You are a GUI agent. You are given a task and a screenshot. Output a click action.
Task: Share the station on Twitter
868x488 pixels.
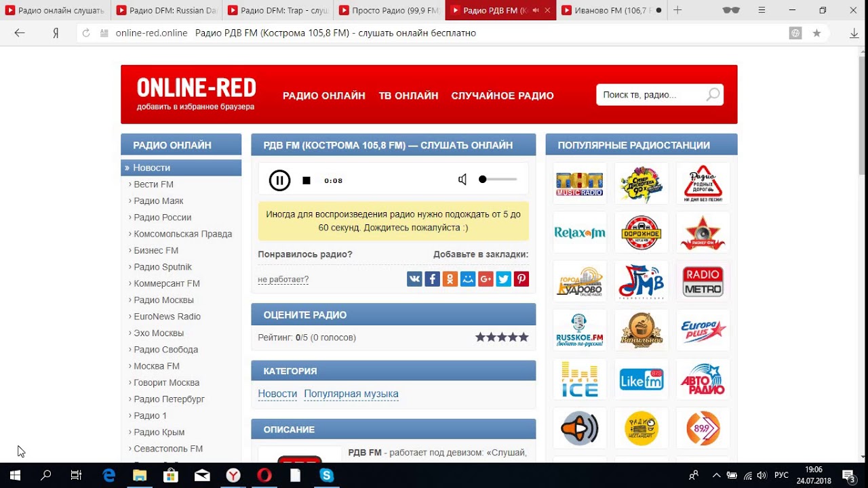(503, 279)
